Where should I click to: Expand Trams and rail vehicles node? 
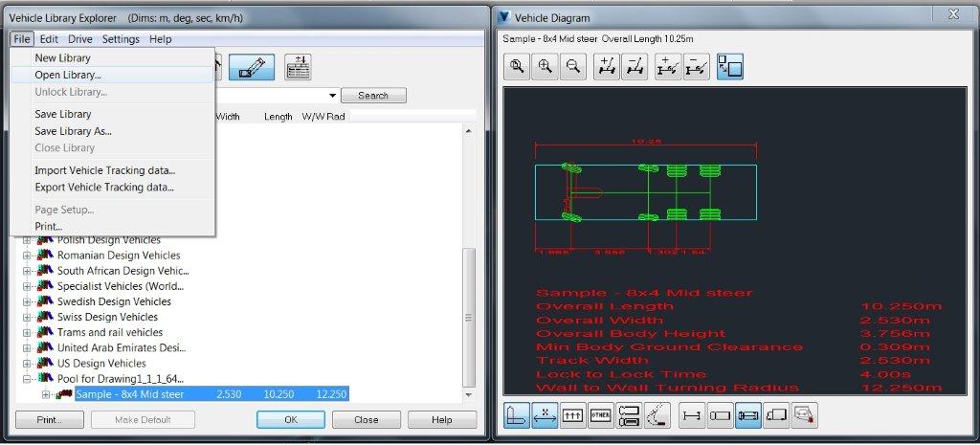[27, 332]
